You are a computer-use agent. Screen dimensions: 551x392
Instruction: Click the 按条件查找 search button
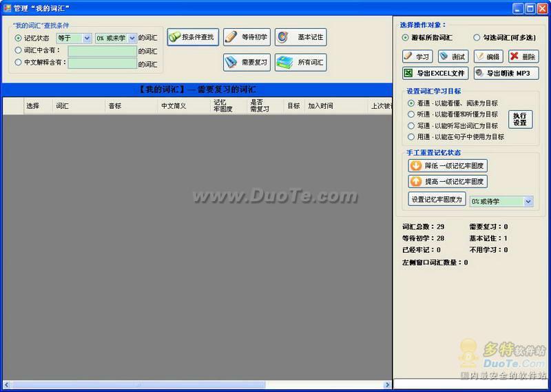pos(193,37)
